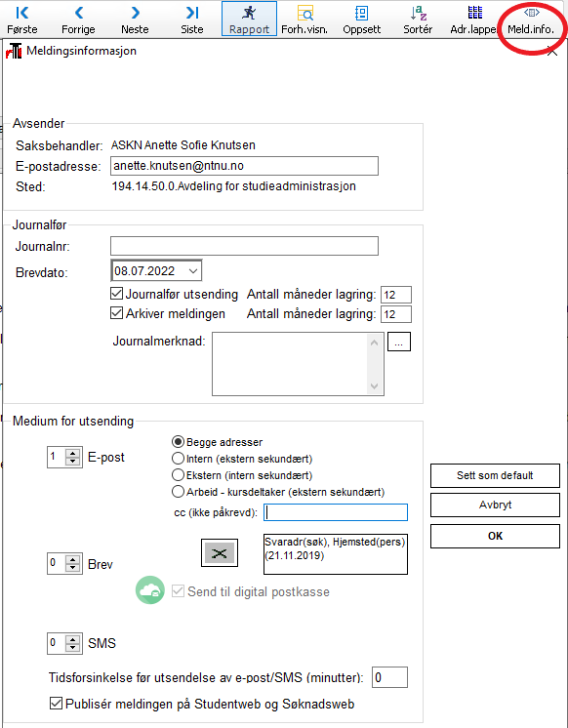Run the Rapport toolbar icon

250,13
